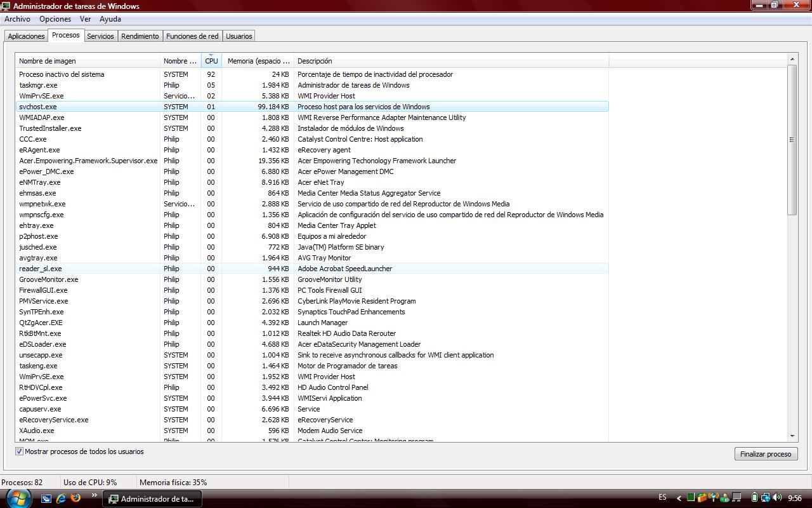Sort by the Nombre de usuario column header
Screen dimensions: 812x508
[x=180, y=61]
